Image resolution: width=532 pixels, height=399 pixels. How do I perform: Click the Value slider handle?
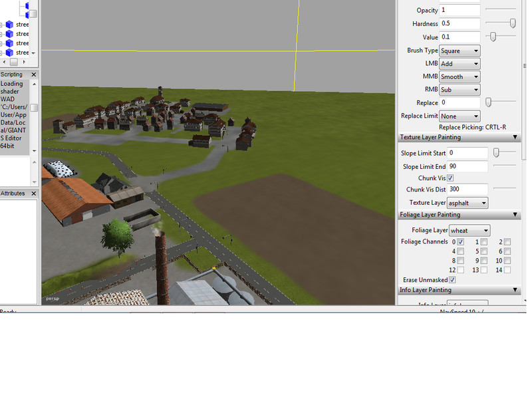[x=493, y=37]
